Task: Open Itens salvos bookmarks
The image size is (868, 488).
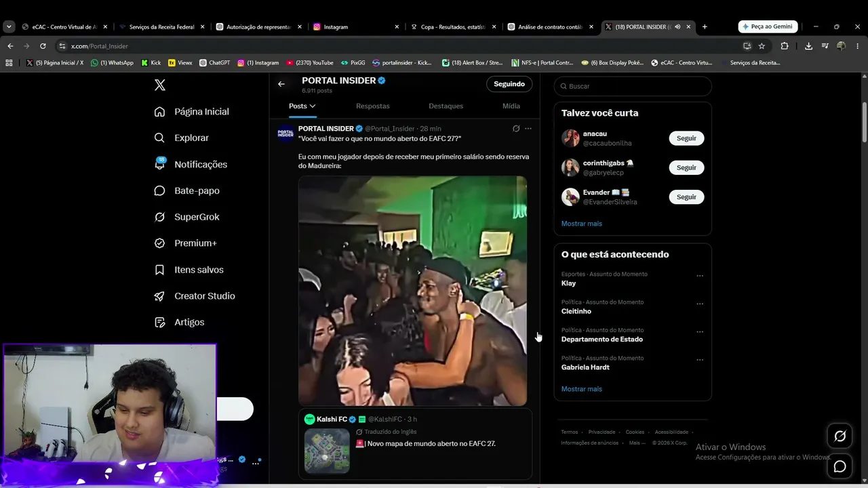Action: 189,270
